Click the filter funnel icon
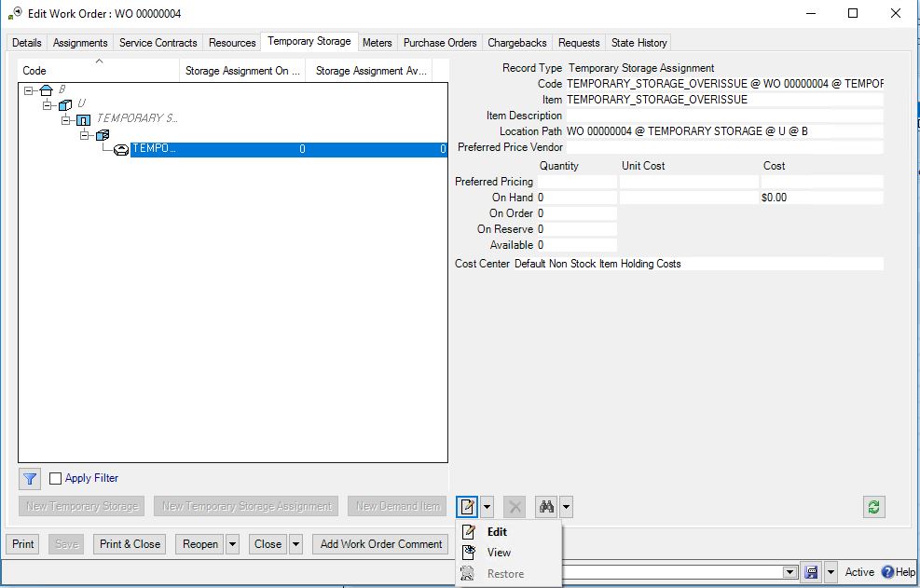This screenshot has width=920, height=588. point(30,479)
